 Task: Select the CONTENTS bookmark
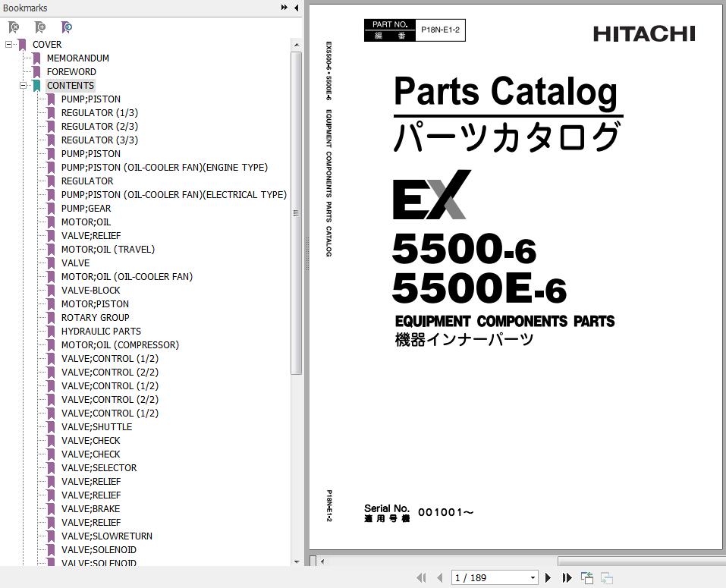71,85
